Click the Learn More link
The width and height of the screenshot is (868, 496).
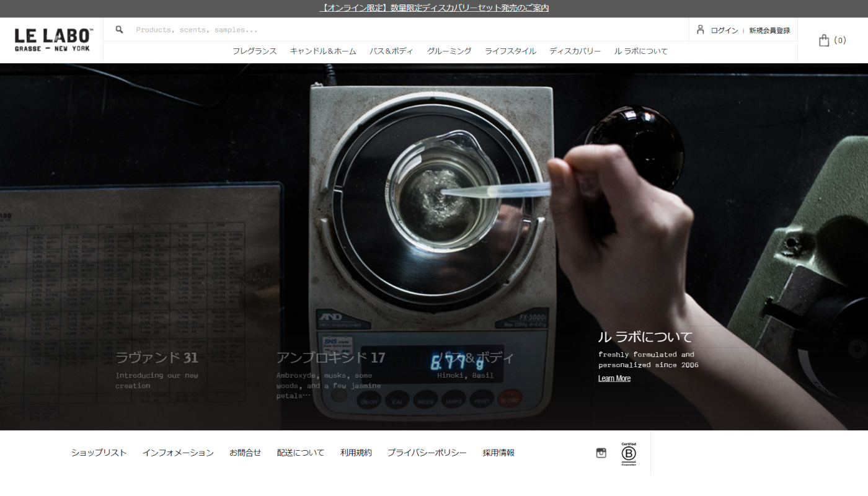(x=614, y=378)
